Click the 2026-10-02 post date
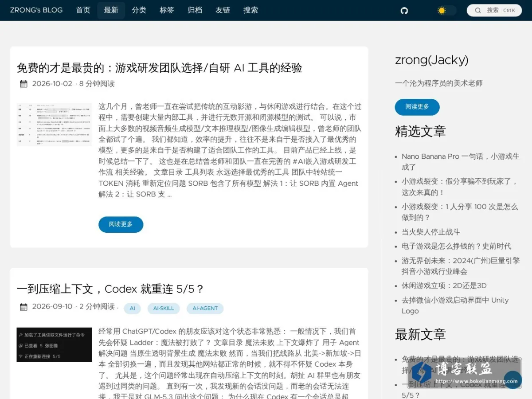Image resolution: width=532 pixels, height=399 pixels. coord(52,84)
